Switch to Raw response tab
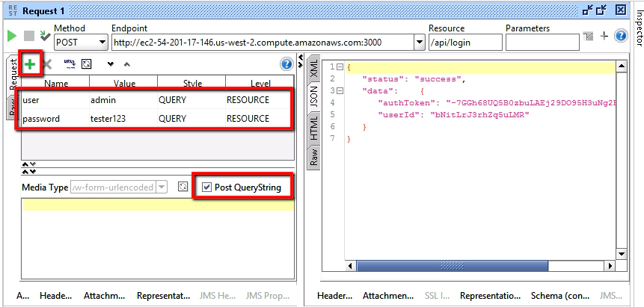644x307 pixels. pos(314,157)
